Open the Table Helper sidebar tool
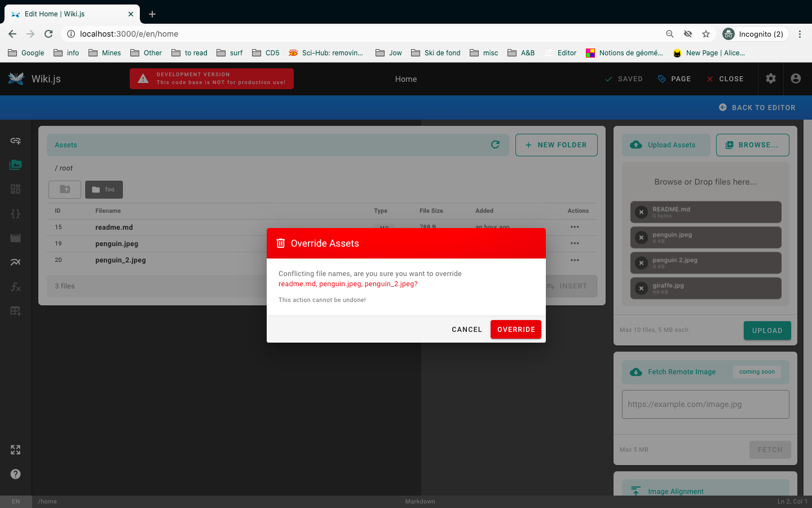Image resolution: width=812 pixels, height=508 pixels. 16,311
